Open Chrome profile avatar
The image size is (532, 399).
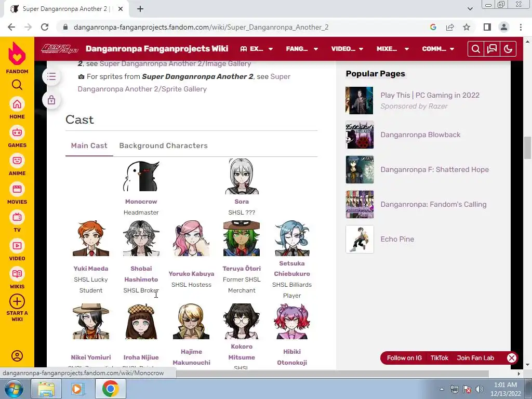[504, 27]
